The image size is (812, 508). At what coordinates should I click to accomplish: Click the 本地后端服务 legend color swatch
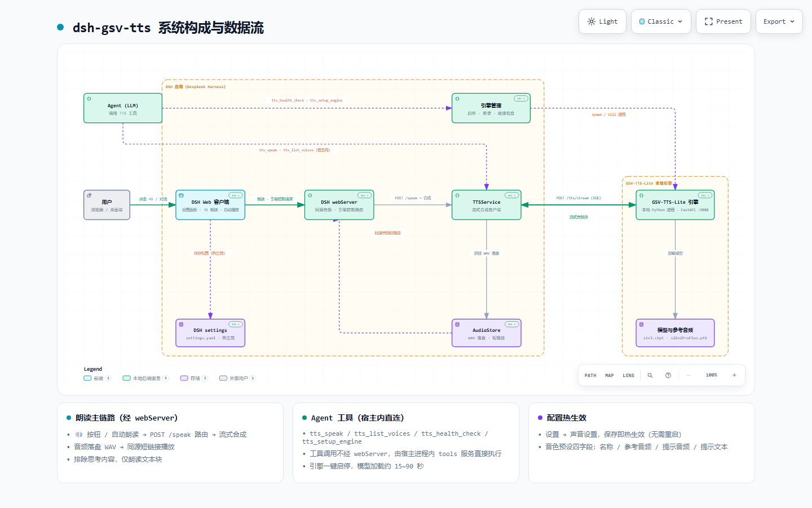pos(127,378)
